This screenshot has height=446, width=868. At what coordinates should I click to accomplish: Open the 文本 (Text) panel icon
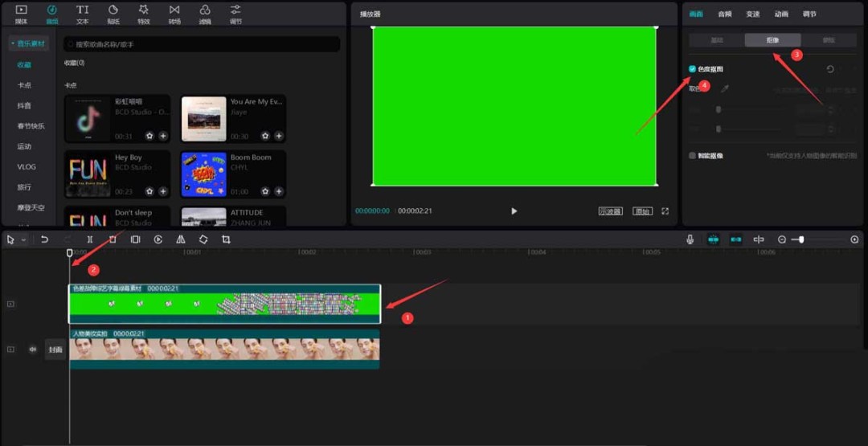point(83,14)
